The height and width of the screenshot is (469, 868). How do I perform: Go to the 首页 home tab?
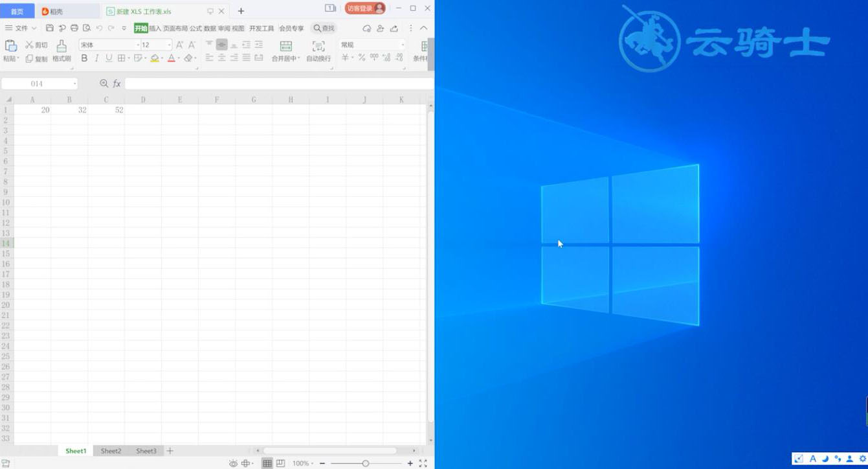pos(17,11)
